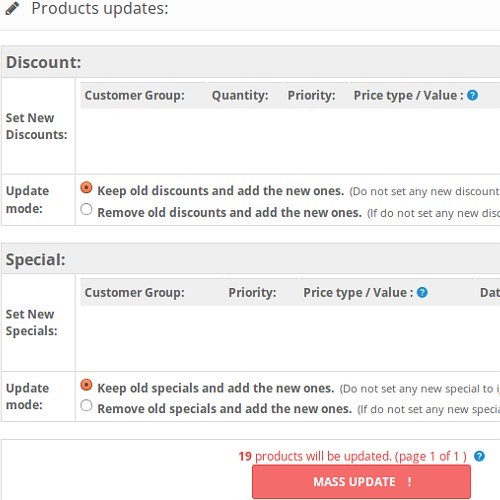The width and height of the screenshot is (500, 500).
Task: Click Keep old discounts option label text
Action: coord(220,191)
